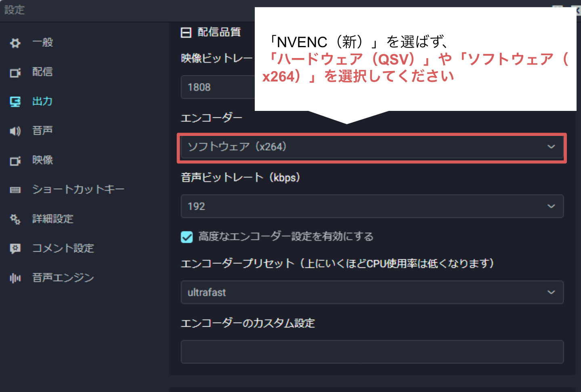Open the 音声エンジン tab
This screenshot has height=392, width=581.
click(63, 278)
